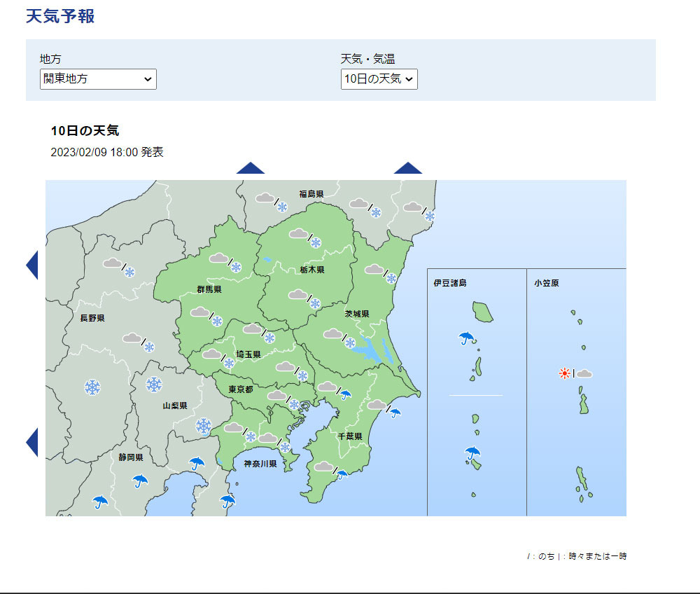The height and width of the screenshot is (594, 700).
Task: Click the lower left-pointing map navigation arrow
Action: (x=32, y=442)
